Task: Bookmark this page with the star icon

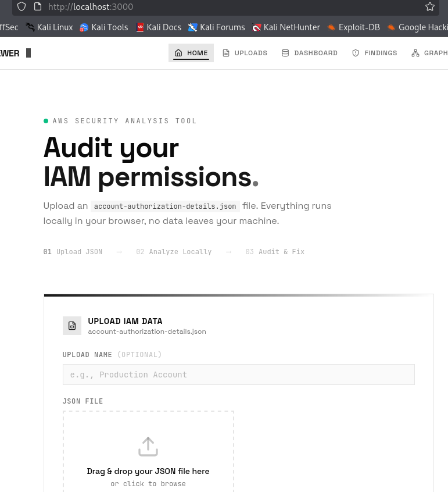Action: click(x=430, y=6)
